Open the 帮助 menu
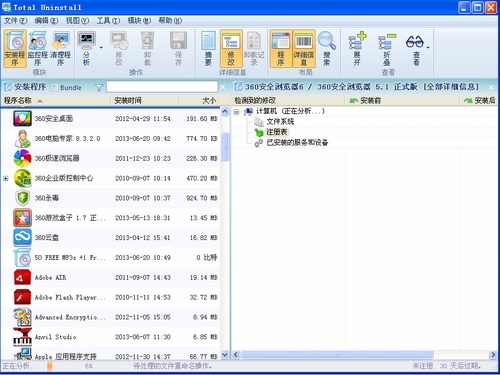Screen dimensions: 500x375 point(170,21)
